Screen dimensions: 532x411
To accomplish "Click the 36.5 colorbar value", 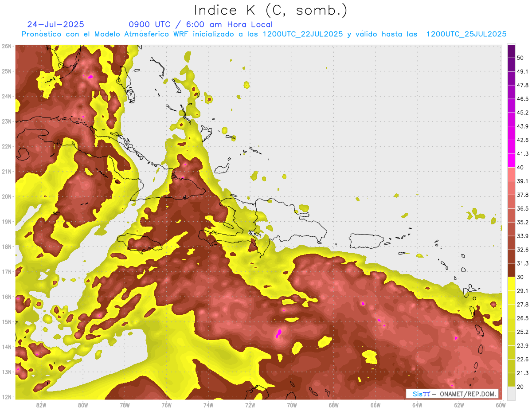I will pyautogui.click(x=523, y=208).
